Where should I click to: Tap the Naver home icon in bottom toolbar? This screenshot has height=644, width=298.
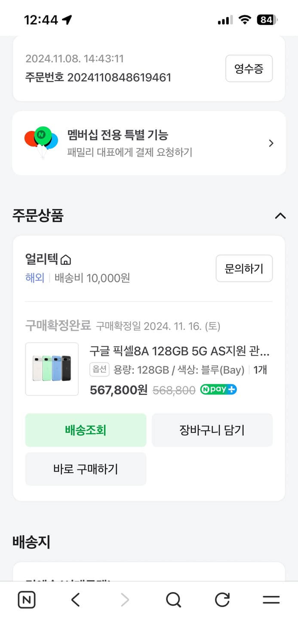click(x=26, y=600)
